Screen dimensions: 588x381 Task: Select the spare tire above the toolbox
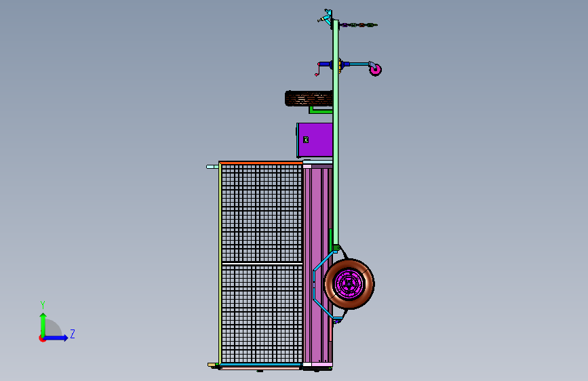pos(309,98)
